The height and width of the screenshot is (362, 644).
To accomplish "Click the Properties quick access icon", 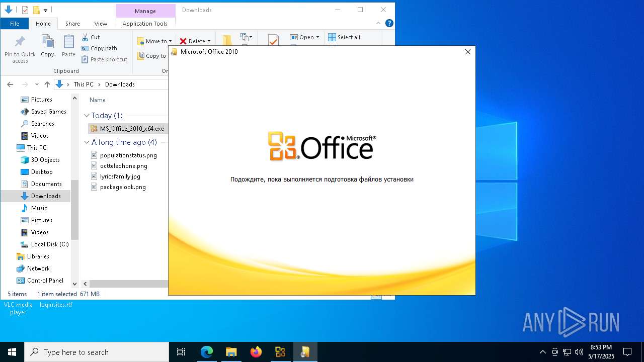I will pyautogui.click(x=25, y=10).
